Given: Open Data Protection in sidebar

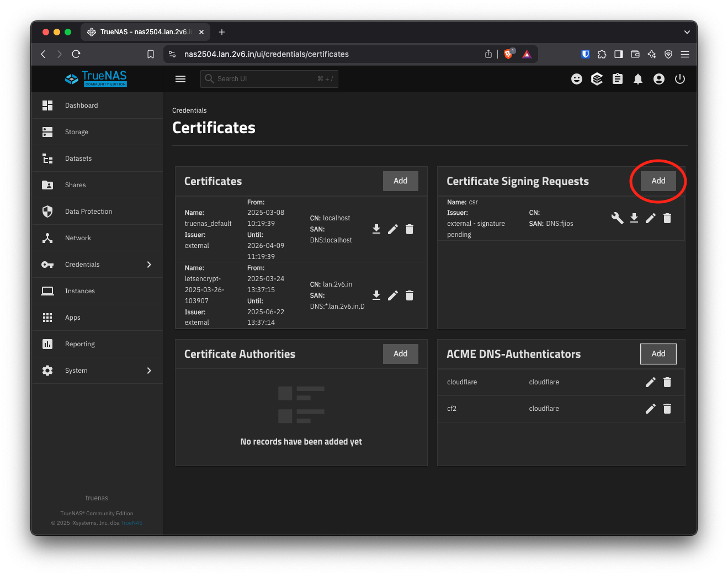Looking at the screenshot, I should [x=97, y=212].
